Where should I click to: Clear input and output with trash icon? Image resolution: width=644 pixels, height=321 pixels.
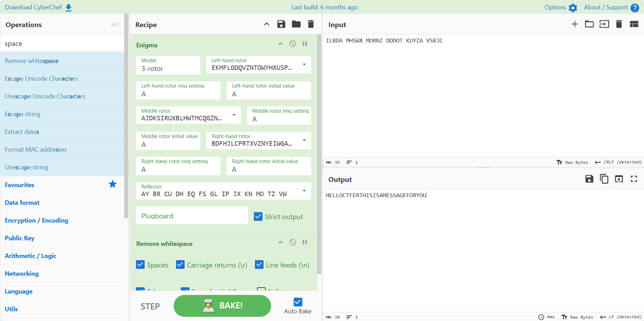point(619,24)
